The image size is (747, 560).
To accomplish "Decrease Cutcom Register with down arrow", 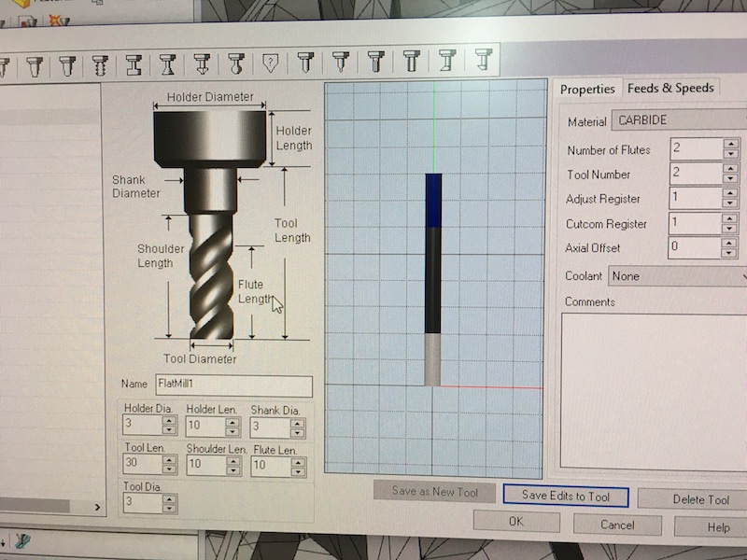I will [729, 229].
